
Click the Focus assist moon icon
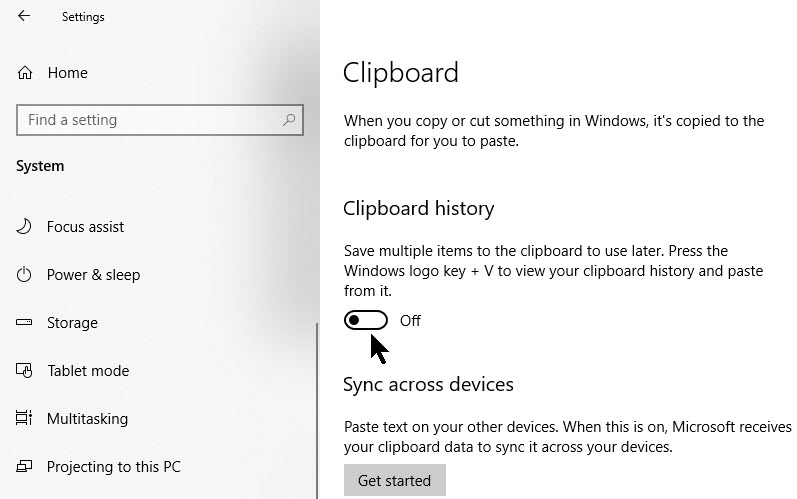(x=25, y=227)
